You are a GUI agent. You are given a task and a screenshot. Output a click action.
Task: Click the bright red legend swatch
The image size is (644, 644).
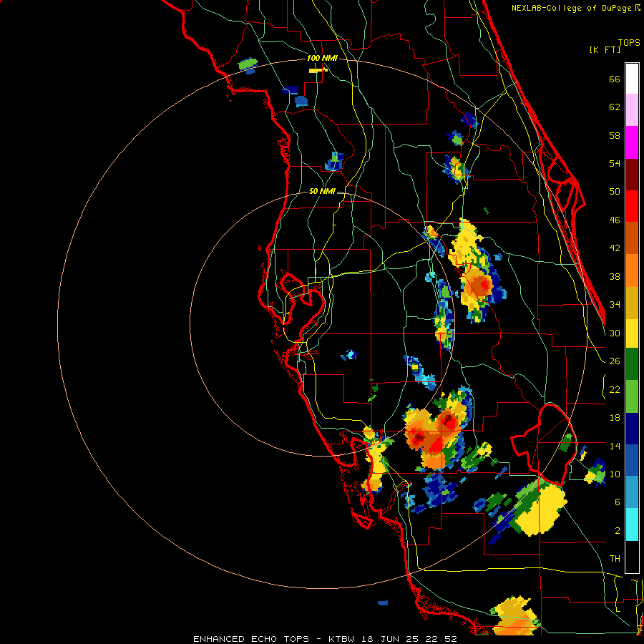(632, 206)
